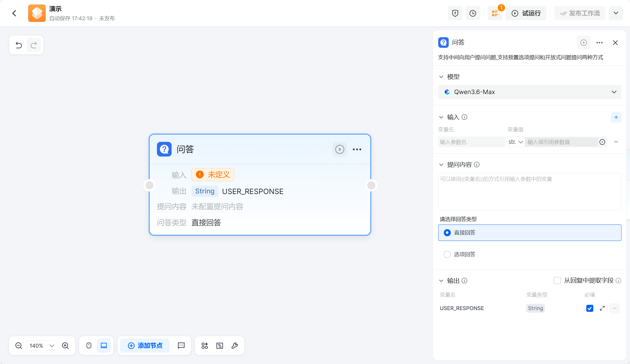The width and height of the screenshot is (630, 364).
Task: Open the Qwen3.6-Max model dropdown
Action: tap(530, 92)
